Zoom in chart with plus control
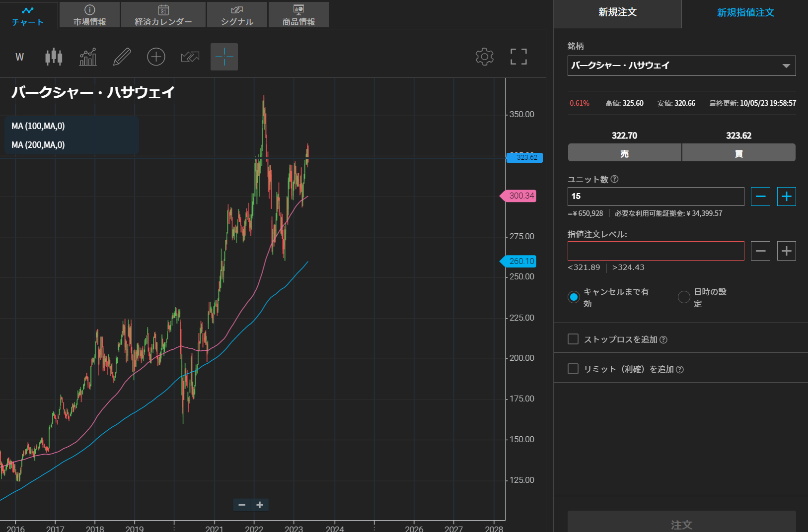Screen dimensions: 808x532 [x=260, y=505]
